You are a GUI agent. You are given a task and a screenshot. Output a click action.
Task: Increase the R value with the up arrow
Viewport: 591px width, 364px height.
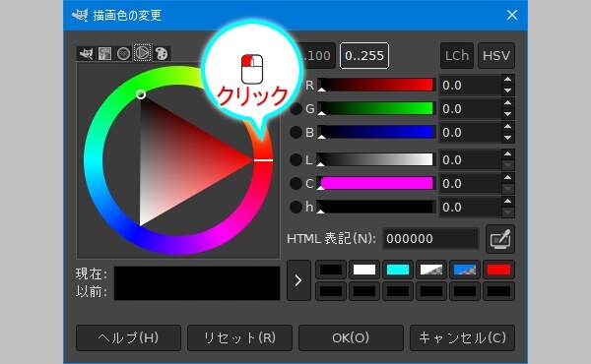[x=507, y=80]
